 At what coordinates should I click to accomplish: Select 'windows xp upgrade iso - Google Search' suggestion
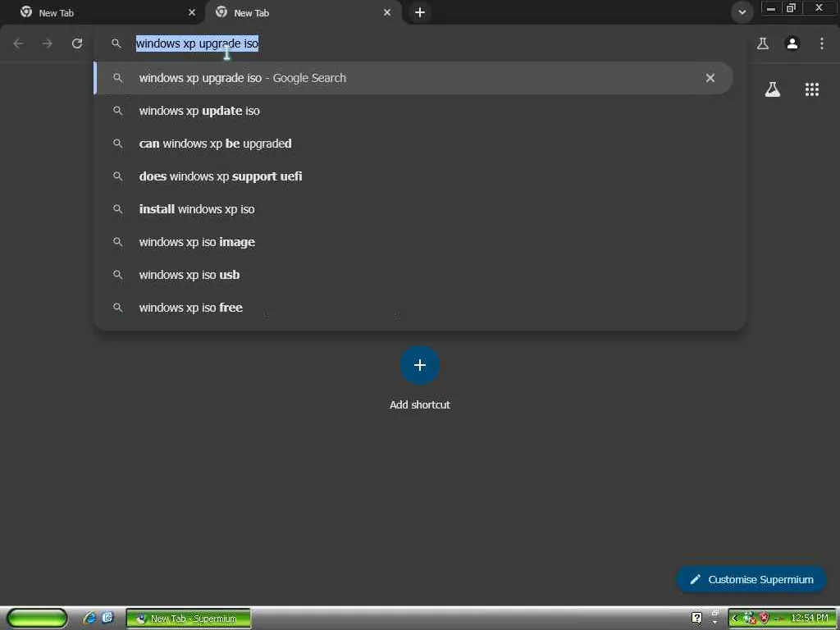pos(413,78)
